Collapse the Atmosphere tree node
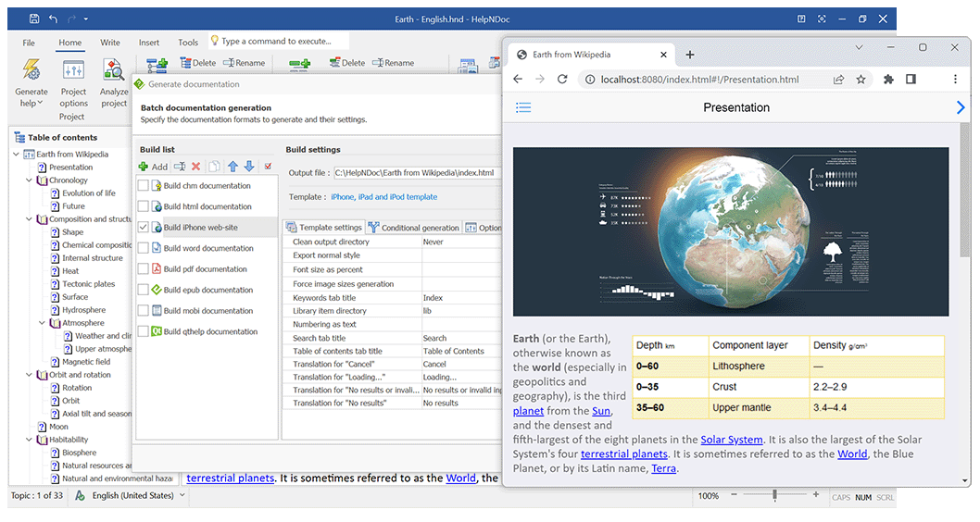Viewport: 980px width, 522px height. click(x=42, y=323)
